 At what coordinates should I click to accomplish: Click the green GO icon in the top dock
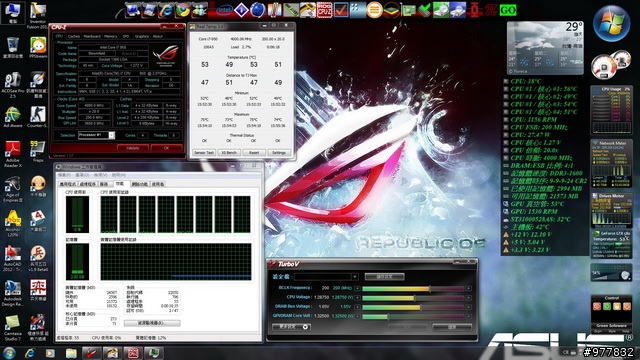tap(508, 10)
